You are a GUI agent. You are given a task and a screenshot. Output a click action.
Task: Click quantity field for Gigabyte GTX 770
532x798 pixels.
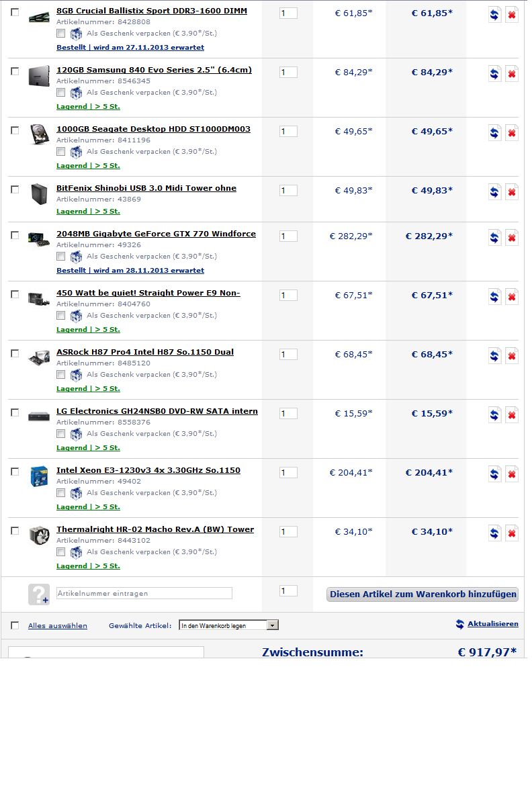pyautogui.click(x=288, y=236)
